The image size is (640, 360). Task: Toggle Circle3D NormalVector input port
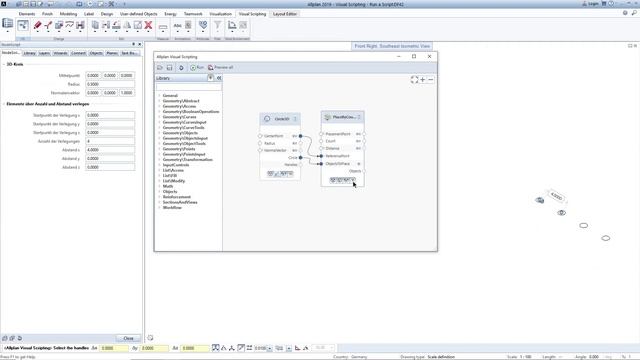260,150
